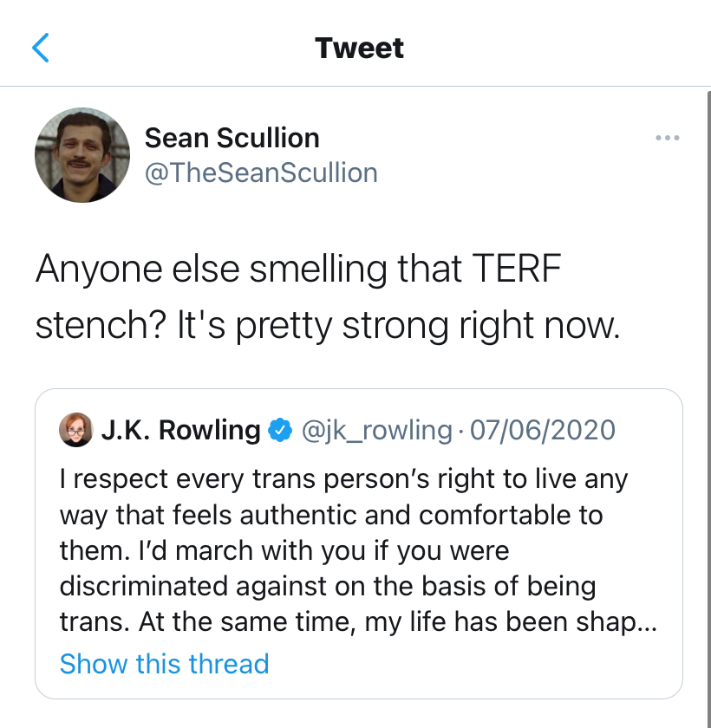711x728 pixels.
Task: Click the blue verified badge icon
Action: tap(279, 430)
